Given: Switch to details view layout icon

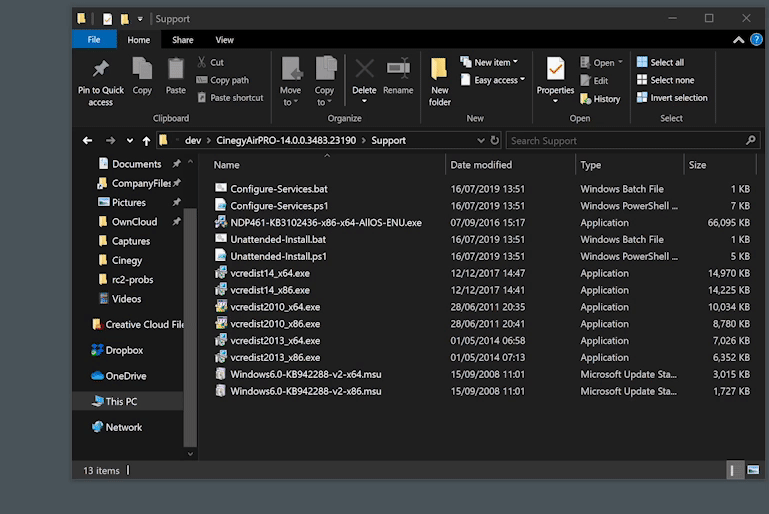Looking at the screenshot, I should 735,470.
